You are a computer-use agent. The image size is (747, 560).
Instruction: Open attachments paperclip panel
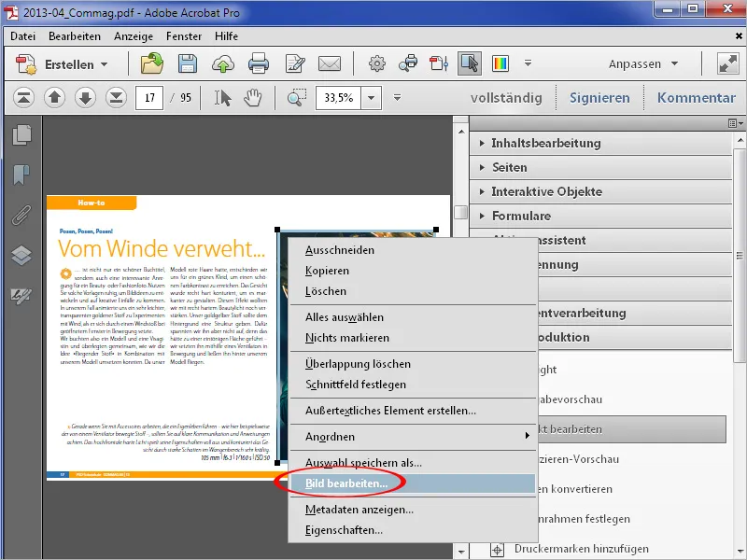pos(21,216)
